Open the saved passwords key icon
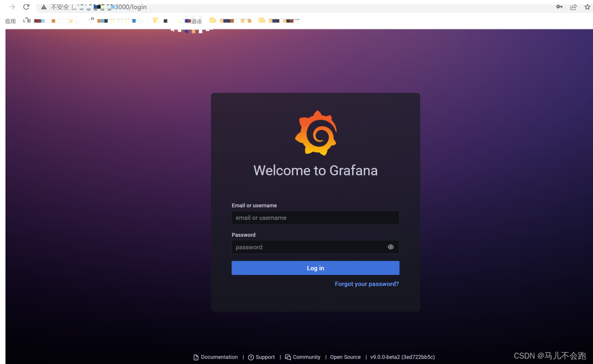 tap(559, 7)
